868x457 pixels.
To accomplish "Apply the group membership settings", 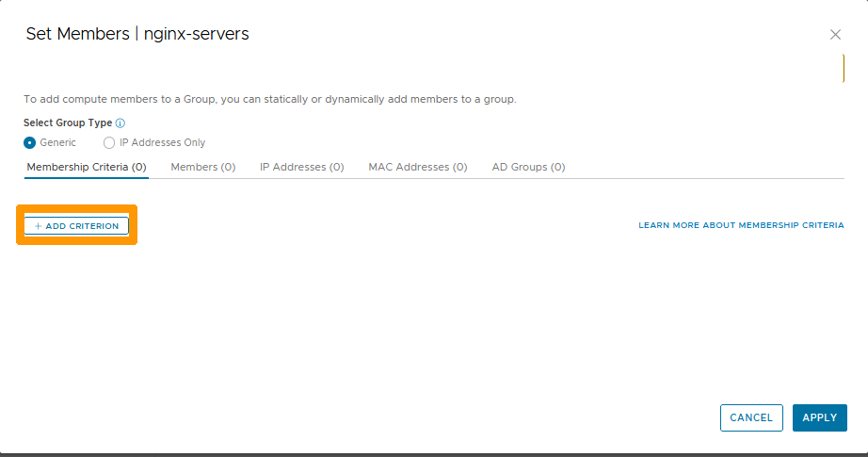I will click(819, 417).
